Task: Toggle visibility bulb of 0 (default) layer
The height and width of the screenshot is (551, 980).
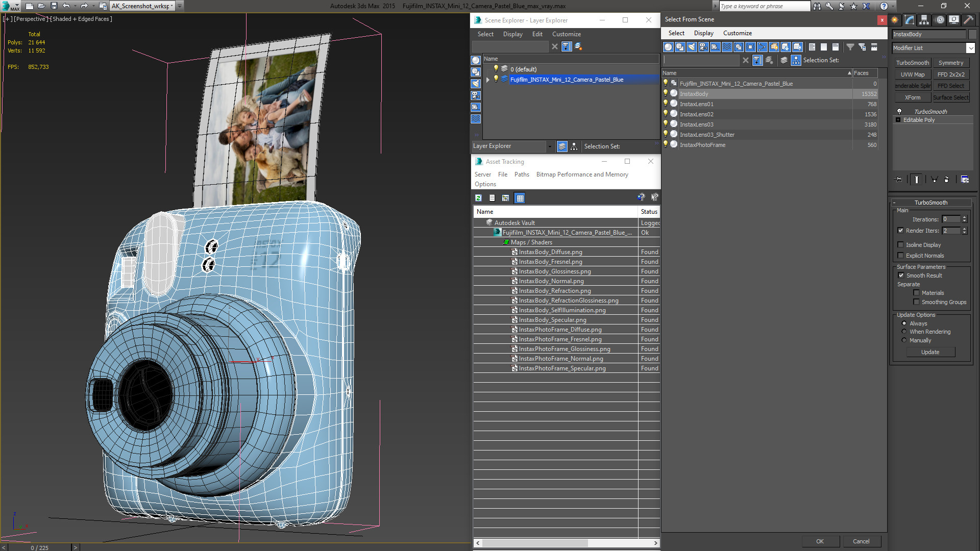Action: tap(496, 69)
